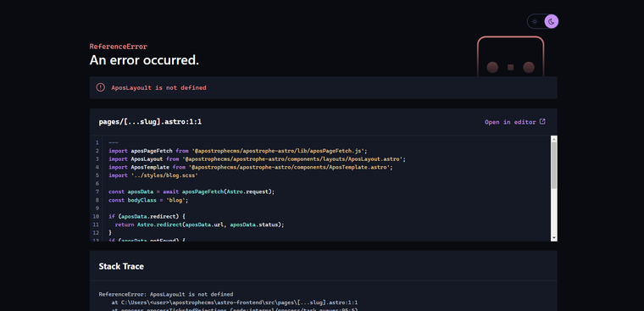Open the file in editor link

(515, 122)
